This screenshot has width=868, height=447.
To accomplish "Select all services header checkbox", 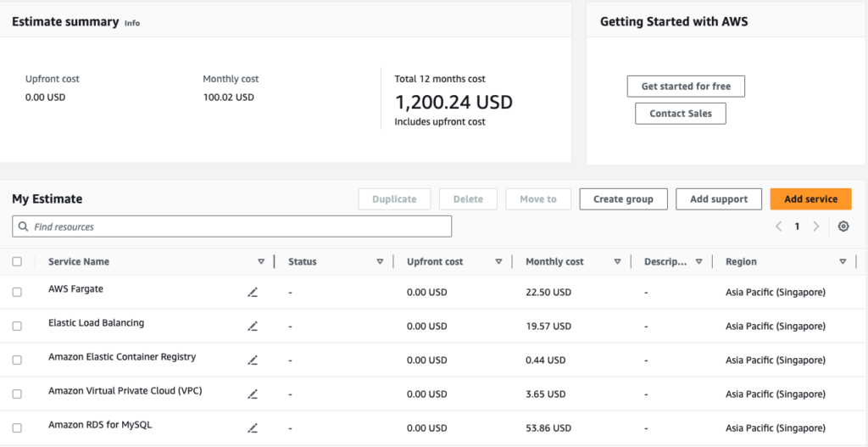I will 17,261.
